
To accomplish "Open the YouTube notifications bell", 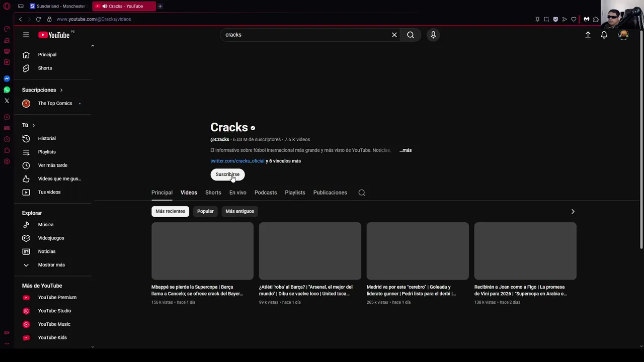I will tap(604, 35).
